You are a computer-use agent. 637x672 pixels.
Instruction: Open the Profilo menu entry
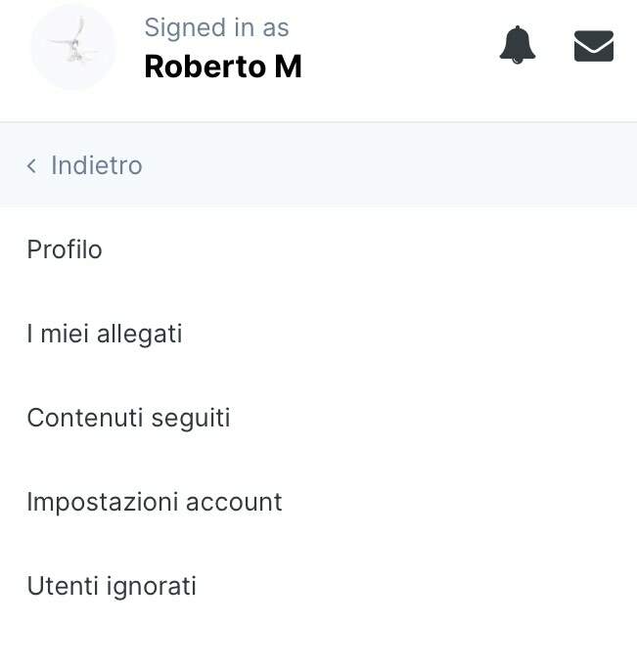click(x=319, y=249)
